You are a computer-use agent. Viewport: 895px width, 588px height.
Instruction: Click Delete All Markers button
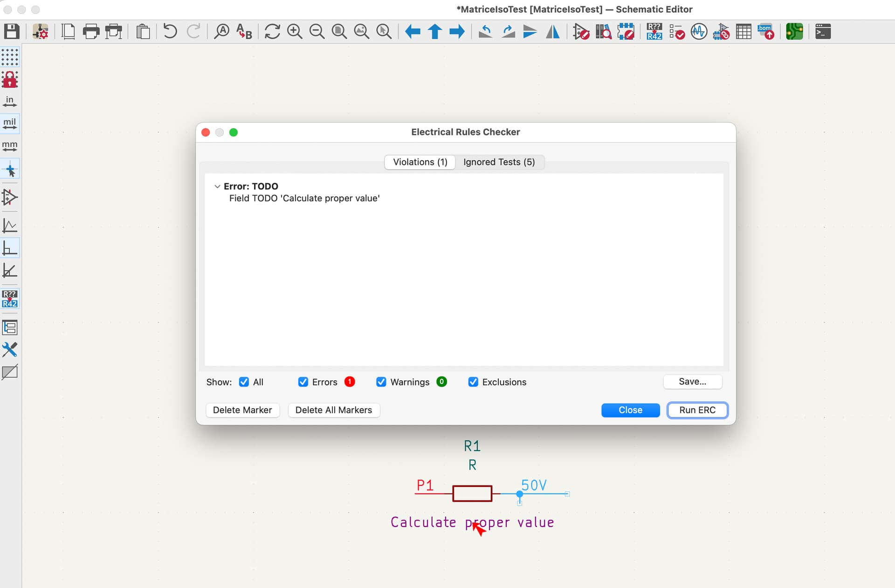(x=334, y=410)
